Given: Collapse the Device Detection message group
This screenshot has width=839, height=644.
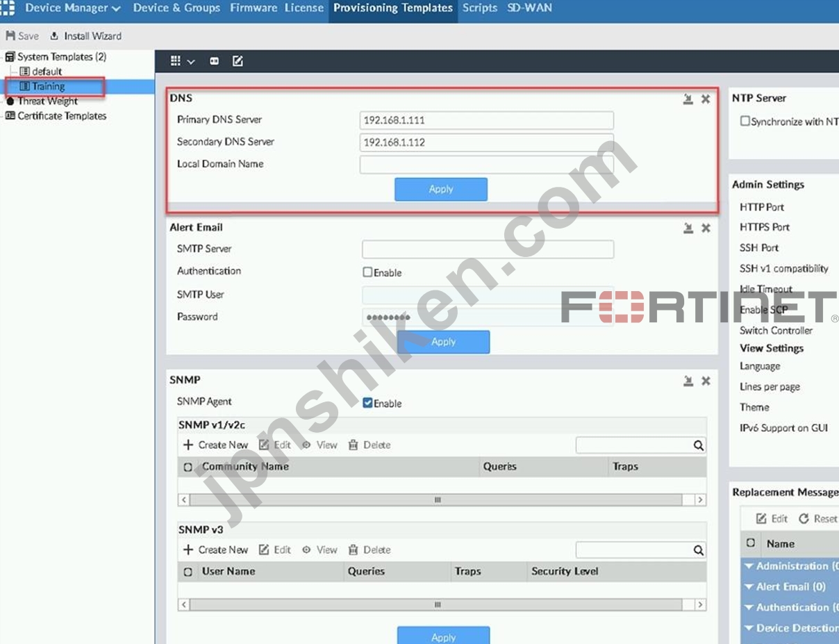Looking at the screenshot, I should 749,629.
